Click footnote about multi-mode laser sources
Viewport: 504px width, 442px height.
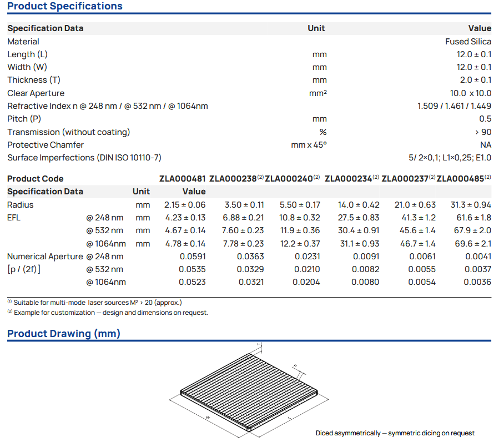[x=94, y=303]
